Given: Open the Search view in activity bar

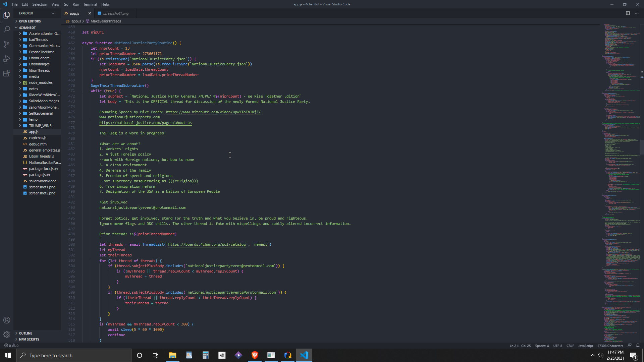Looking at the screenshot, I should tap(7, 29).
